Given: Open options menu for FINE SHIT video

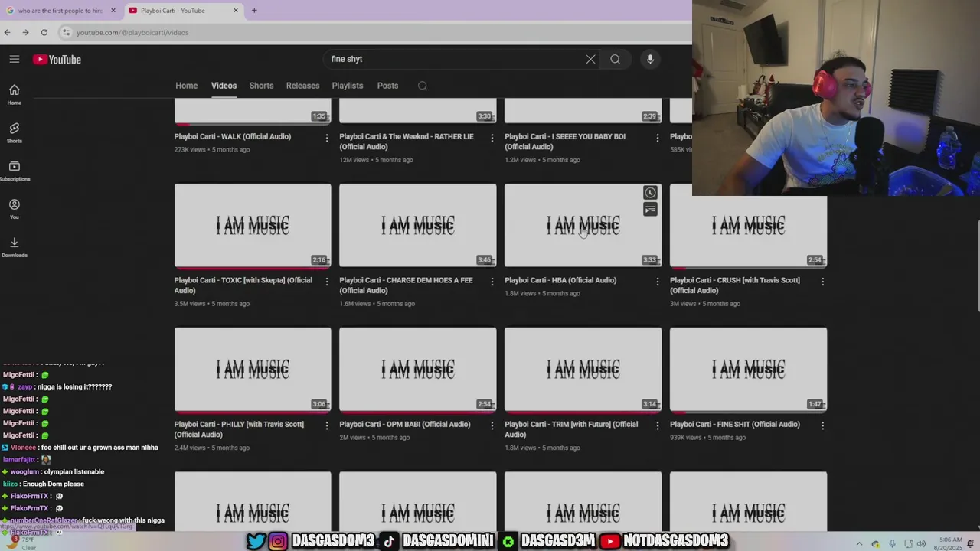Looking at the screenshot, I should tap(822, 425).
